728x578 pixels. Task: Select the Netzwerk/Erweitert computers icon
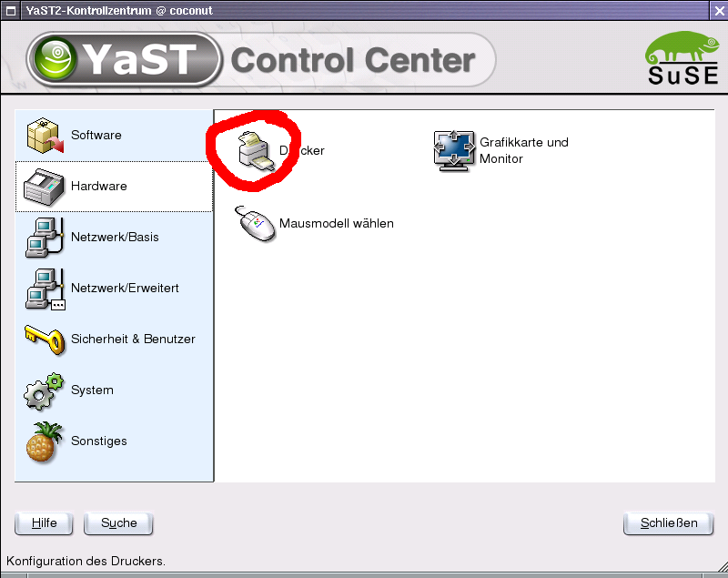pos(45,289)
